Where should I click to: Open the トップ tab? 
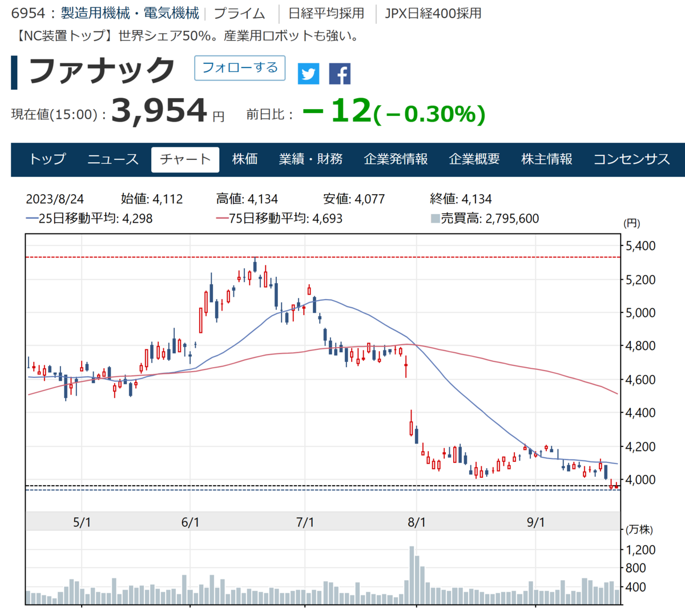click(x=47, y=159)
